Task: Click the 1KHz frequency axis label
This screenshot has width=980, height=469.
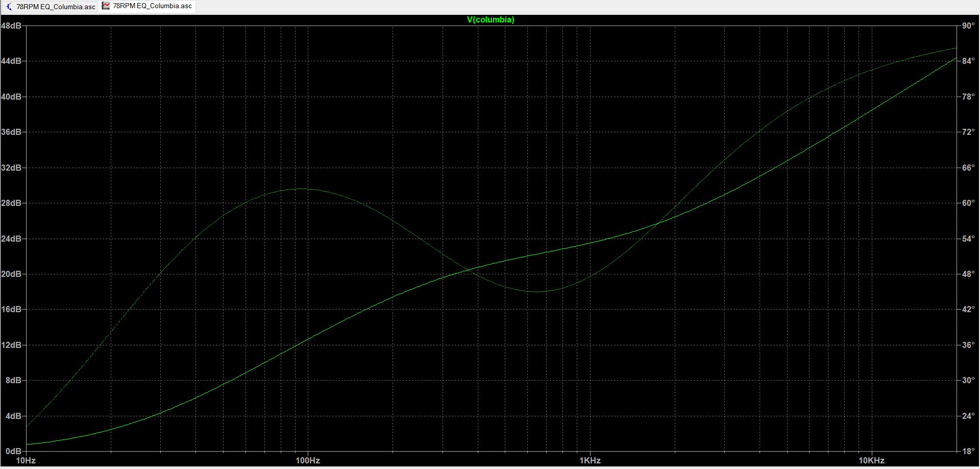Action: click(x=590, y=460)
